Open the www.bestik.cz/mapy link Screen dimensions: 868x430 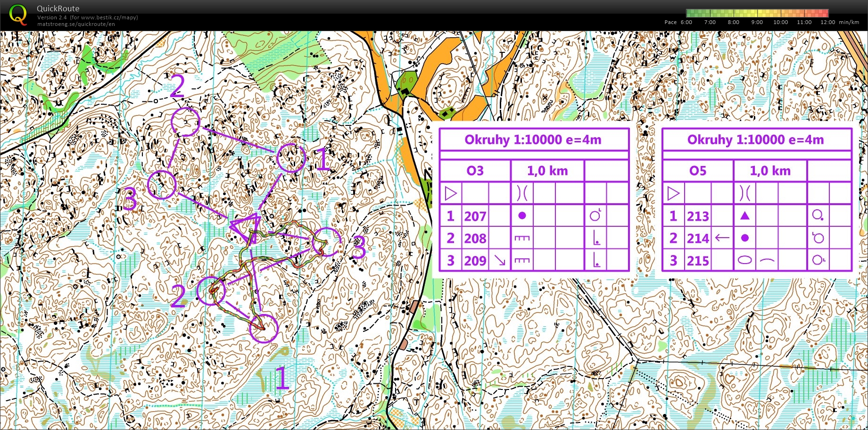point(109,17)
